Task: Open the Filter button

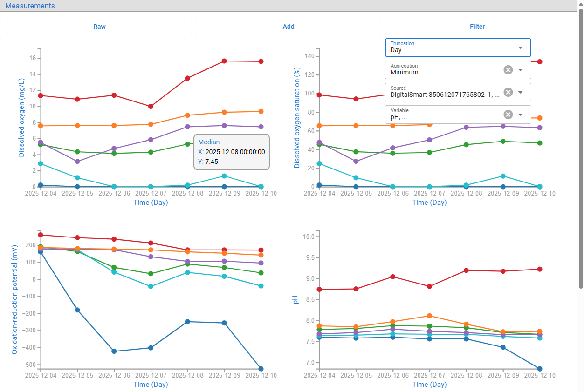Action: 477,27
